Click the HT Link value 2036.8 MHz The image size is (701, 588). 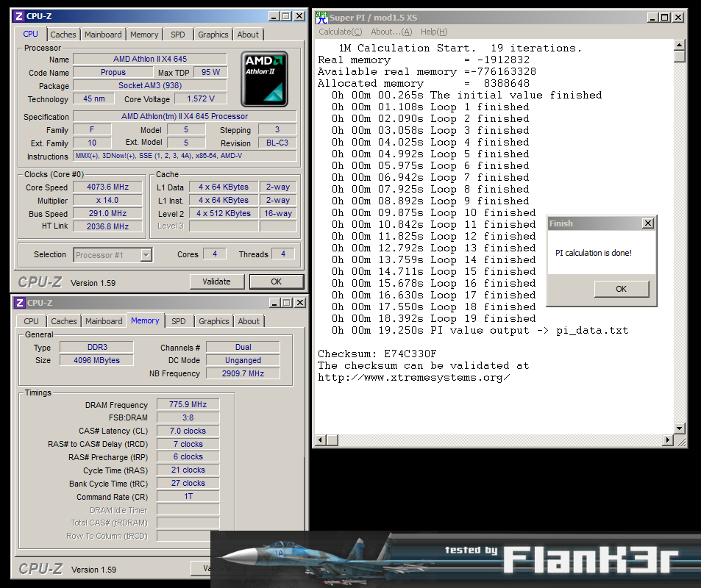(107, 226)
